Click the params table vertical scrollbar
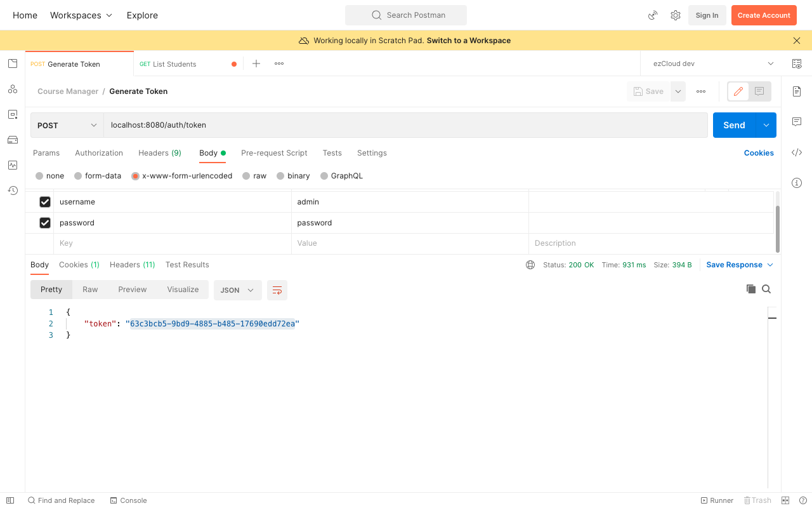 [x=778, y=228]
